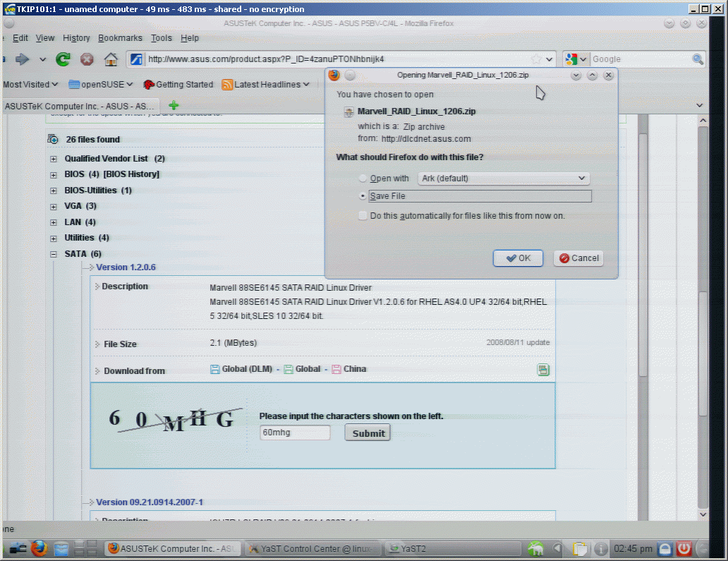
Task: Click the page vertical scrollbar up arrow
Action: click(x=703, y=120)
